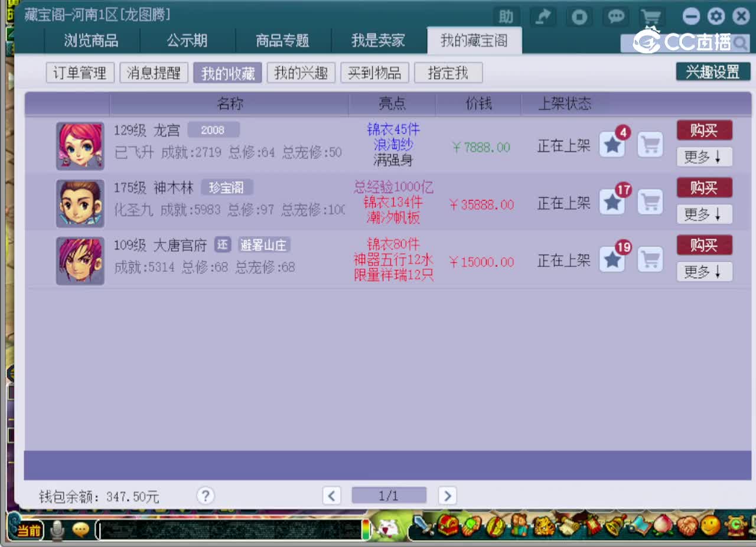
Task: Click the 大唐官府 character portrait thumbnail
Action: 80,261
